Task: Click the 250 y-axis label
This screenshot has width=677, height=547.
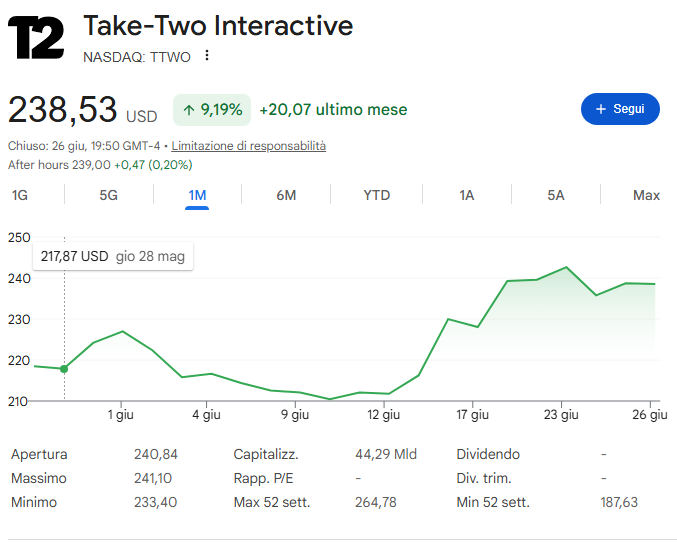Action: click(x=19, y=237)
